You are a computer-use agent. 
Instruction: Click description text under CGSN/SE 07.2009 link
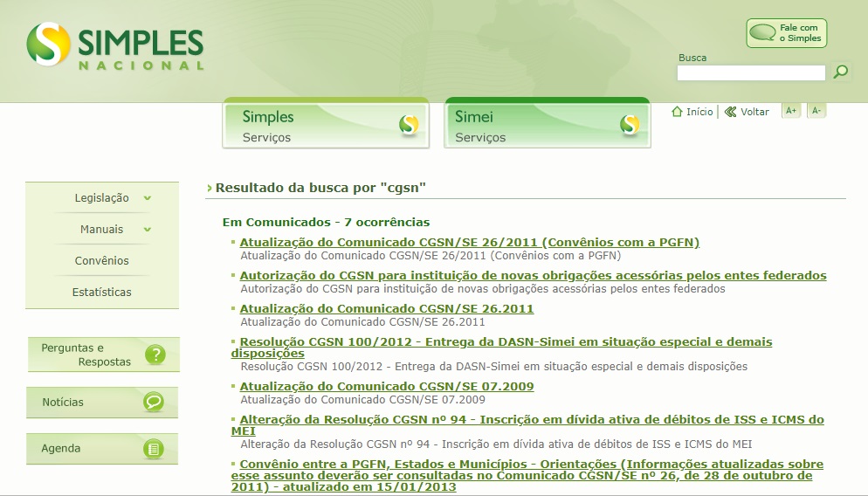pyautogui.click(x=362, y=400)
